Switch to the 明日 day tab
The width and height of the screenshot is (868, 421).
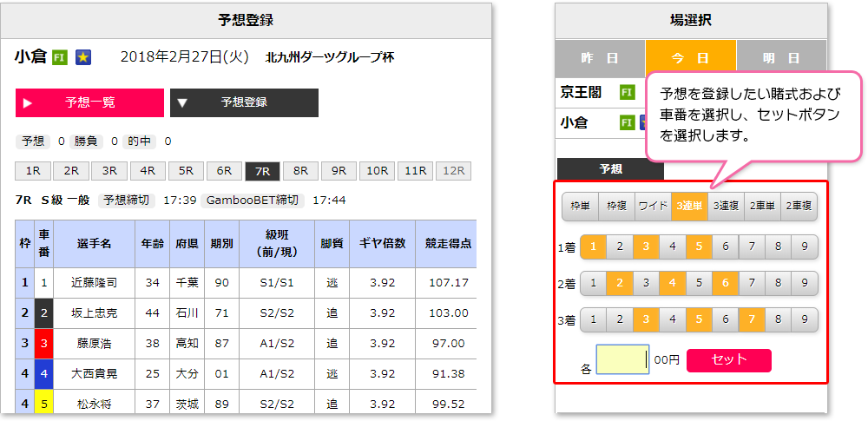click(781, 58)
